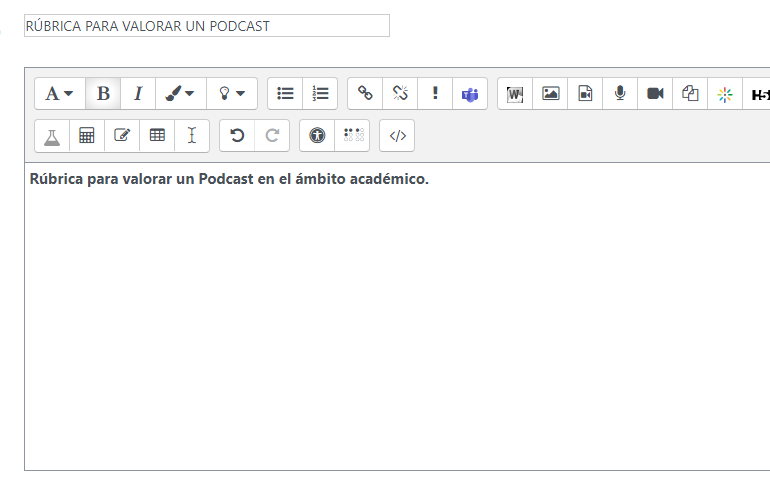Toggle bold formatting

[103, 93]
